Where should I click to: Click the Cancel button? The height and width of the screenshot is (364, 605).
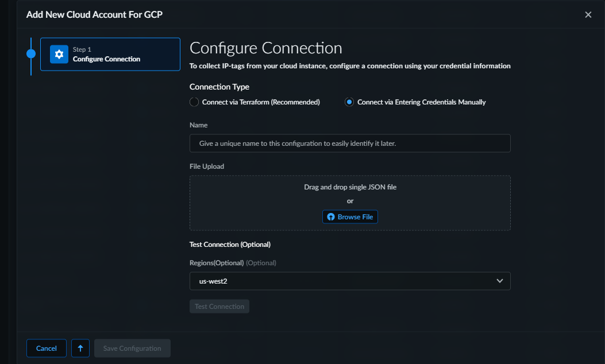47,348
